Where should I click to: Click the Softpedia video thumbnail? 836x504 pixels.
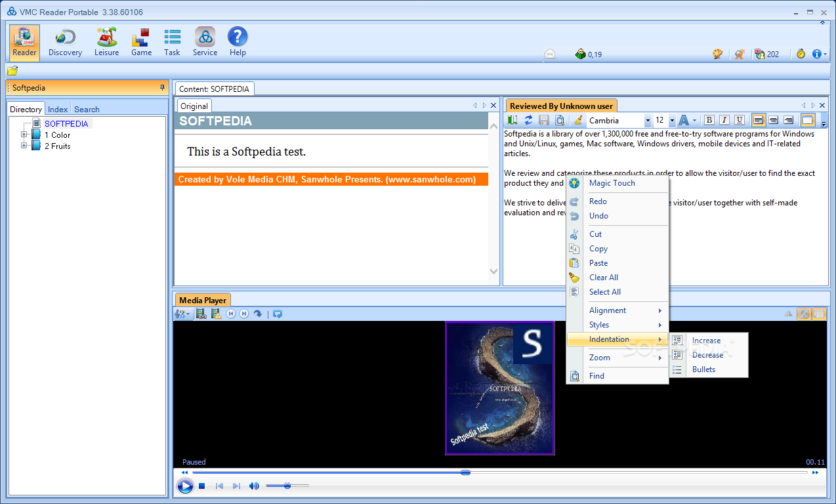[500, 388]
